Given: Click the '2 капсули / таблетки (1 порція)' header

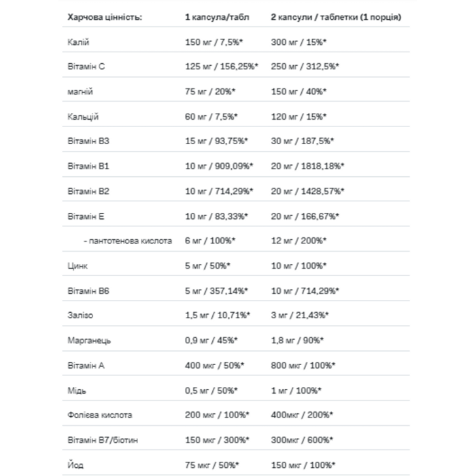Looking at the screenshot, I should [336, 17].
